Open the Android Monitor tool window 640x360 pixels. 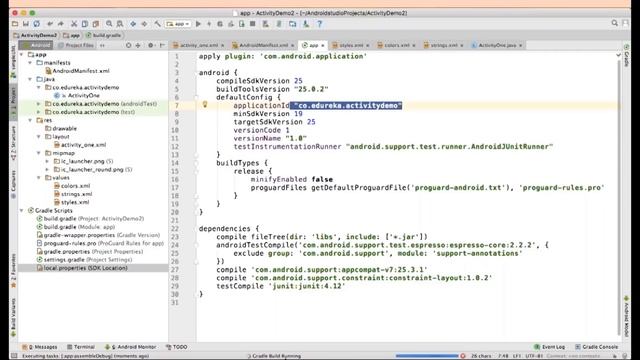[131, 347]
